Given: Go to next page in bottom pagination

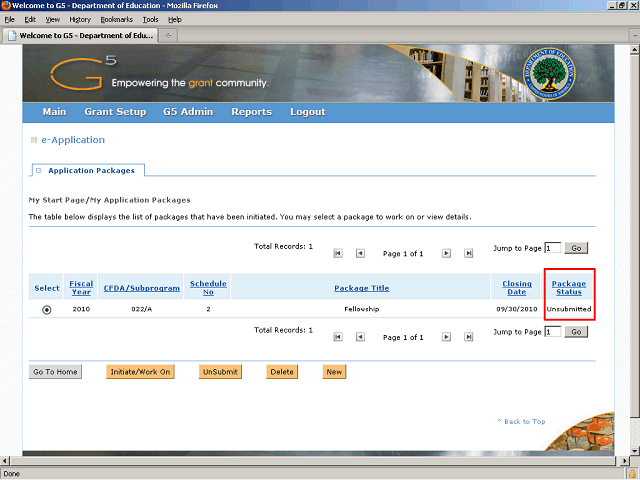Looking at the screenshot, I should pyautogui.click(x=447, y=337).
